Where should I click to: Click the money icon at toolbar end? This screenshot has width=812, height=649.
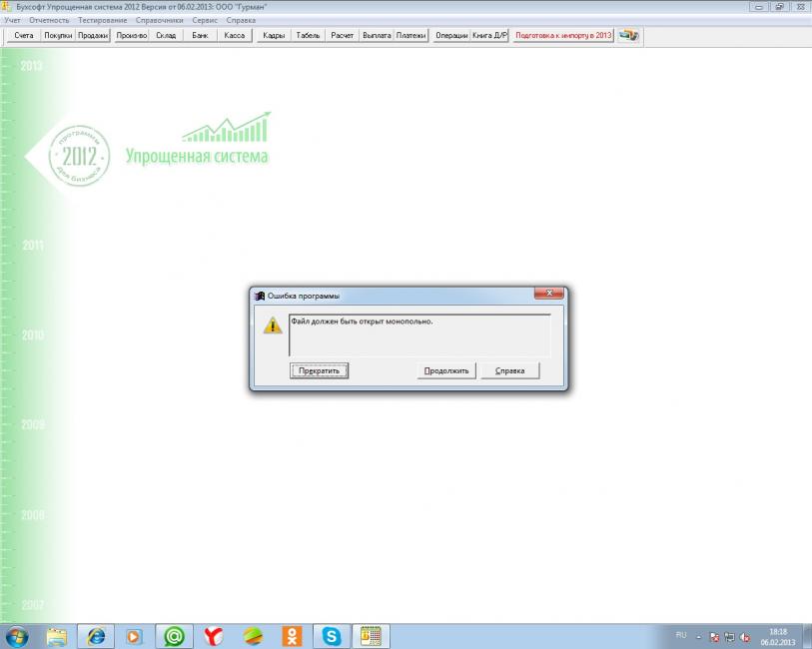(x=629, y=35)
